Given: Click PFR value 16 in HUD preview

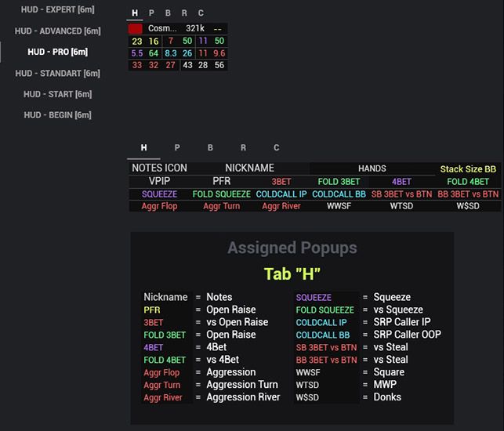Looking at the screenshot, I should [x=154, y=41].
